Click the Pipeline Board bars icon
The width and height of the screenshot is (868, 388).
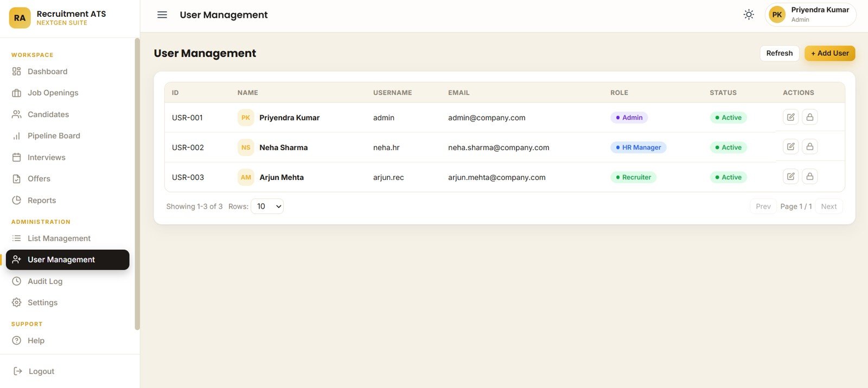tap(17, 136)
